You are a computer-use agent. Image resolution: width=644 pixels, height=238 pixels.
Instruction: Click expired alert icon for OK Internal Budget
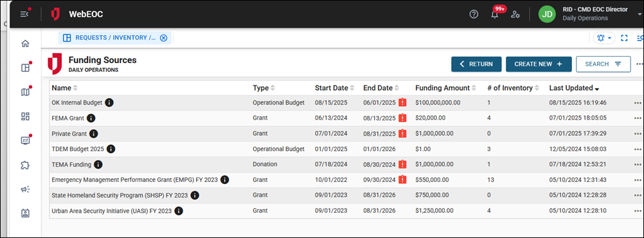click(x=402, y=103)
